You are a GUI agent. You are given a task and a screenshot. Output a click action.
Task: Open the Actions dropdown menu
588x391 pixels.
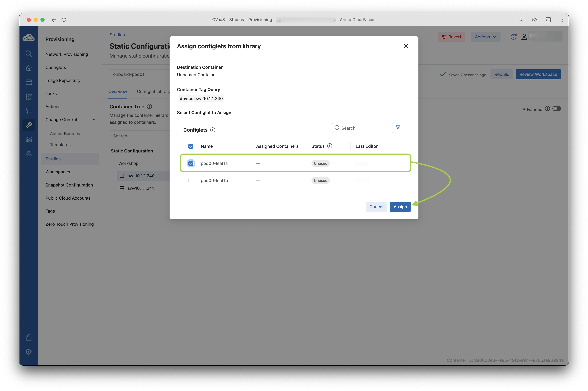tap(485, 37)
